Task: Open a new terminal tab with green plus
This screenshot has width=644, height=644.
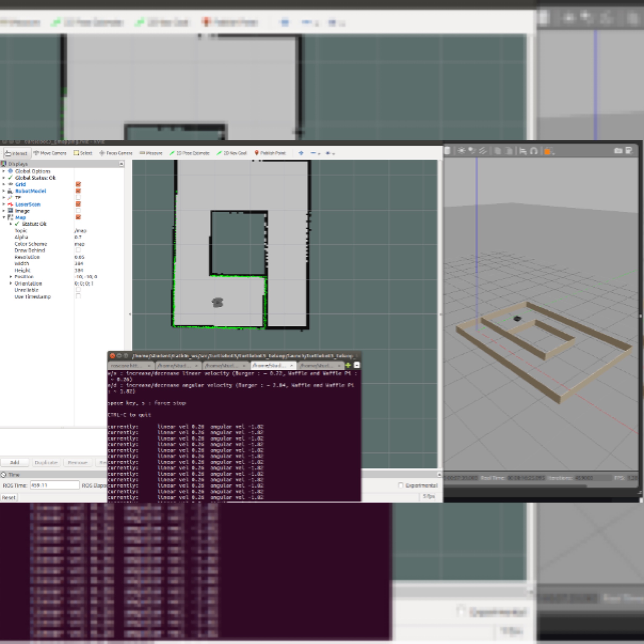Action: click(x=348, y=365)
